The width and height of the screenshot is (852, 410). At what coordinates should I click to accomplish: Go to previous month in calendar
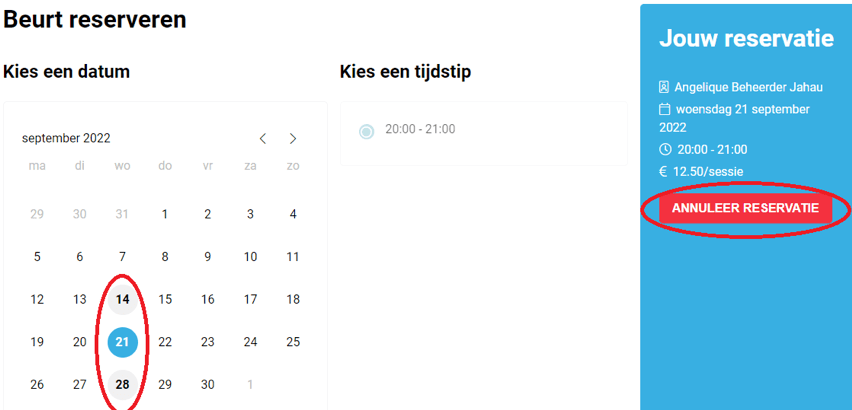pos(263,138)
